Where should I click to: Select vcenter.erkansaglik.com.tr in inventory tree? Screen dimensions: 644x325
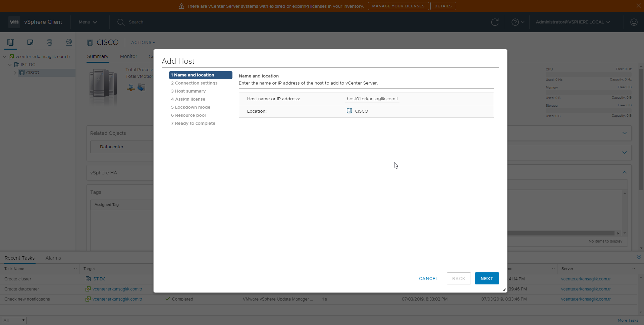point(43,57)
